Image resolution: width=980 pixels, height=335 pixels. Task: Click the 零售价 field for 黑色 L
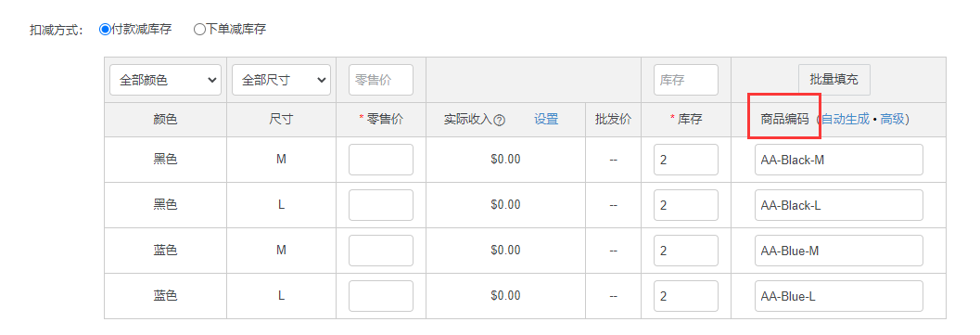point(381,205)
